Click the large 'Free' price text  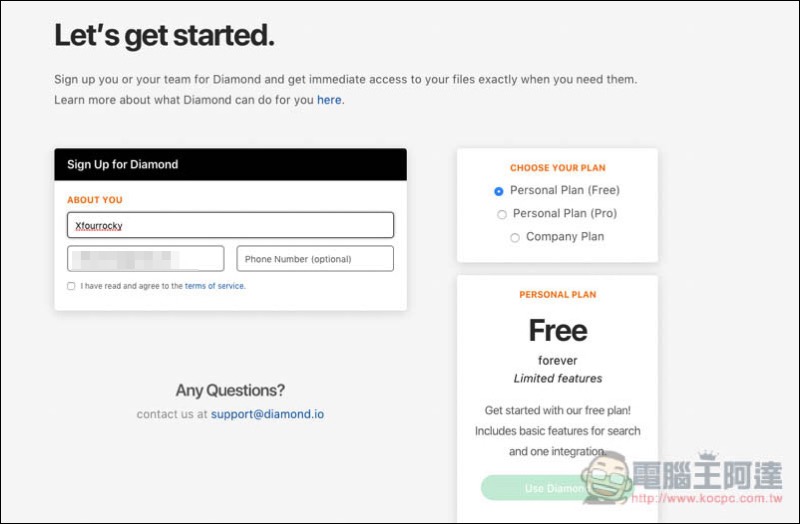558,330
